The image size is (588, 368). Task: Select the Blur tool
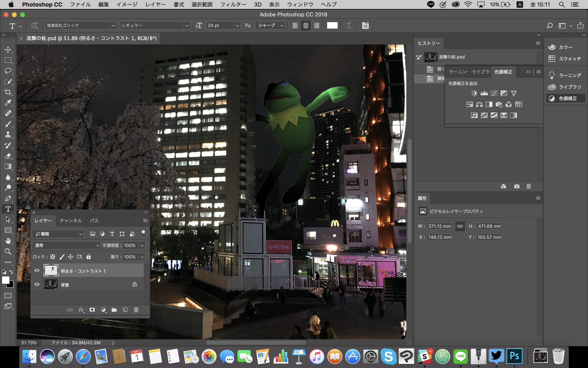[8, 177]
